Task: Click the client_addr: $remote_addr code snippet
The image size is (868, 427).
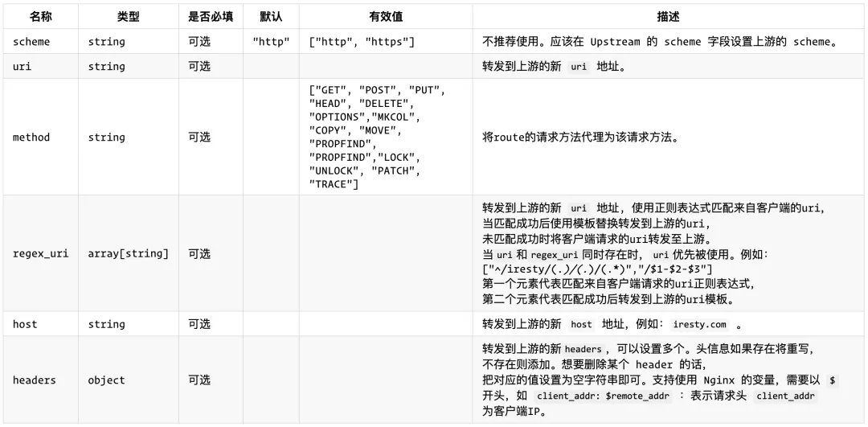Action: click(x=604, y=396)
